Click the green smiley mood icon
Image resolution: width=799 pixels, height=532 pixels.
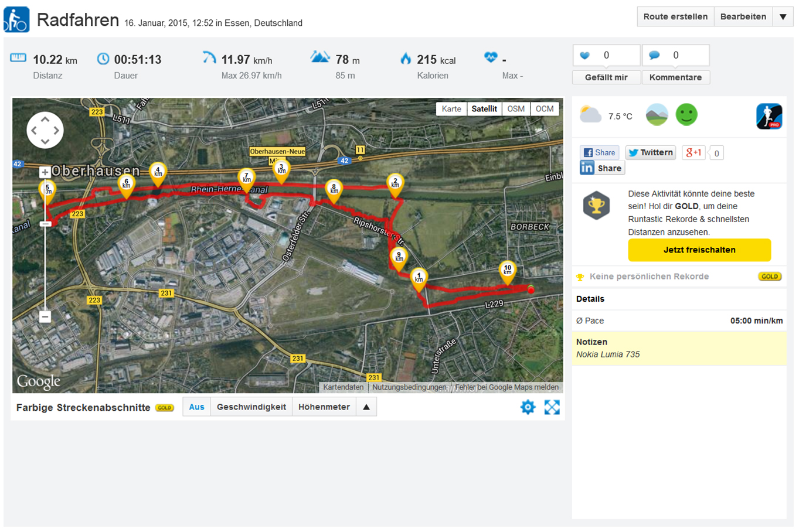686,114
